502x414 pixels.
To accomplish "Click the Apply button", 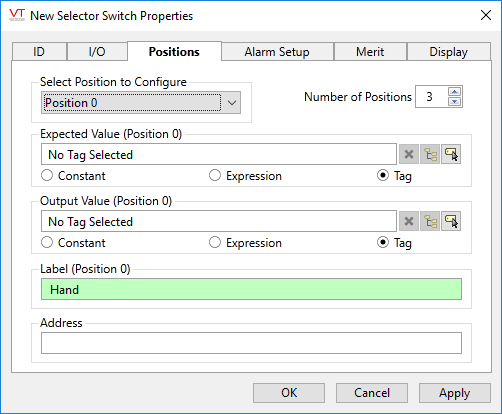I will 454,393.
